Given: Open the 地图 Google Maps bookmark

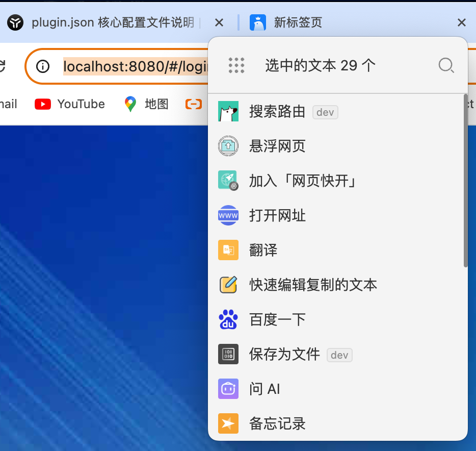Looking at the screenshot, I should [x=146, y=104].
